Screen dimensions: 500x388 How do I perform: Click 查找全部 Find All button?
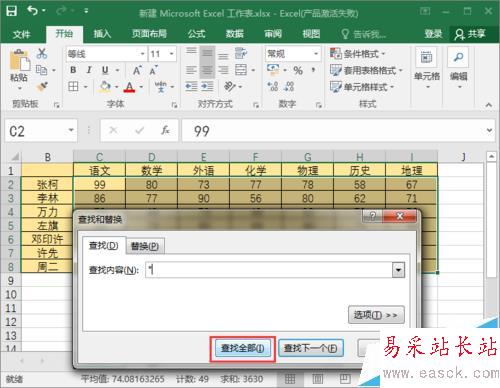(x=243, y=349)
